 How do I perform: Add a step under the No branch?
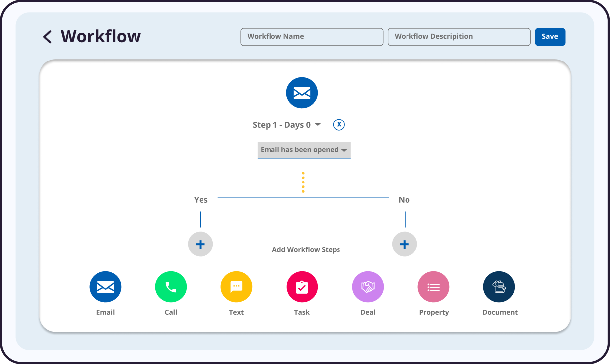405,244
